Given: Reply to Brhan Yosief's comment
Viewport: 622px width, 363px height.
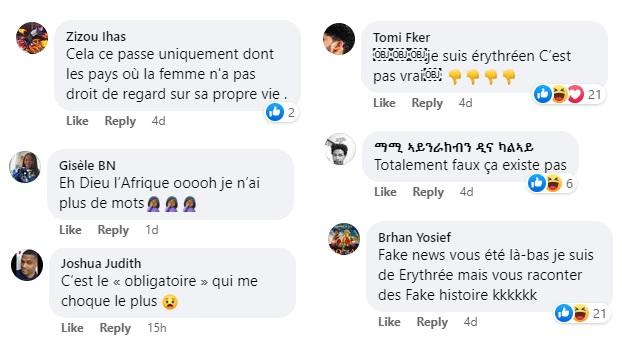Looking at the screenshot, I should tap(432, 322).
